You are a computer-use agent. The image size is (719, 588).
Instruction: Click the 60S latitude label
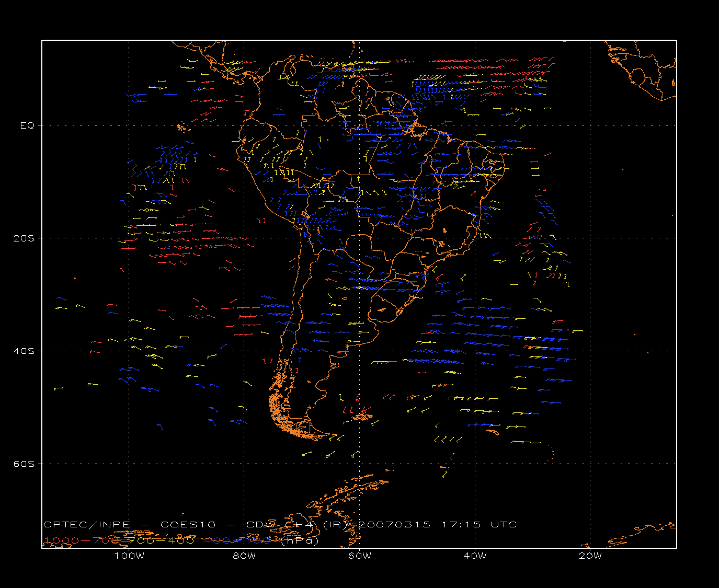pyautogui.click(x=24, y=464)
